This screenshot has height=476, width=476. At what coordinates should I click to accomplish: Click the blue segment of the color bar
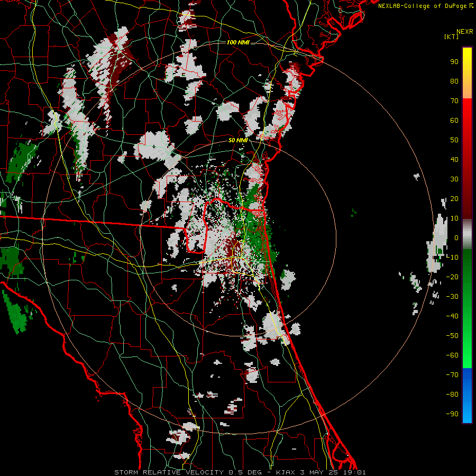[467, 396]
